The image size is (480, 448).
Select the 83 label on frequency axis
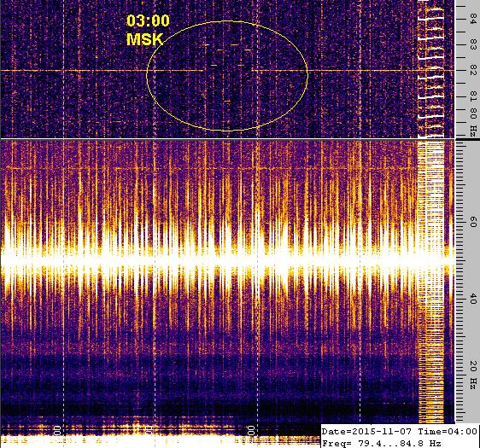472,45
